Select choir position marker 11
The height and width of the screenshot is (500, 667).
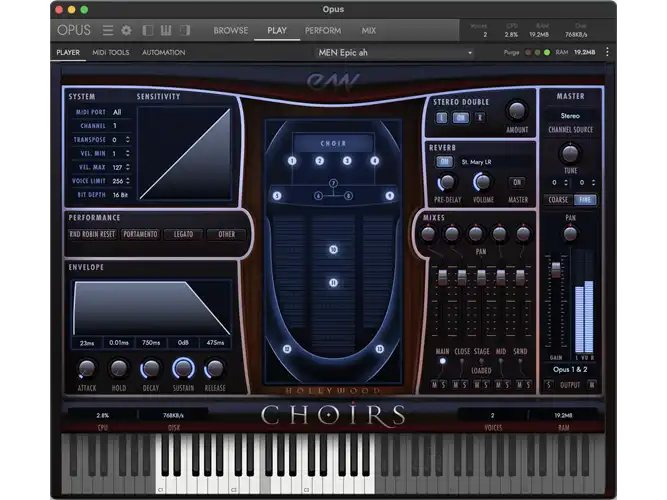(x=333, y=283)
